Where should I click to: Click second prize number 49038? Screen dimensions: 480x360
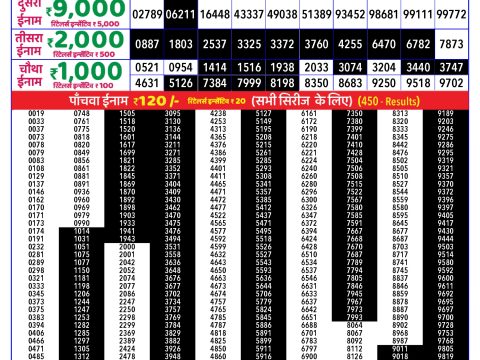pos(282,14)
